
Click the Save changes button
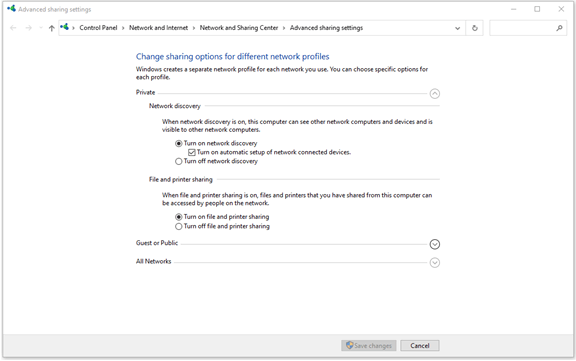click(x=368, y=346)
